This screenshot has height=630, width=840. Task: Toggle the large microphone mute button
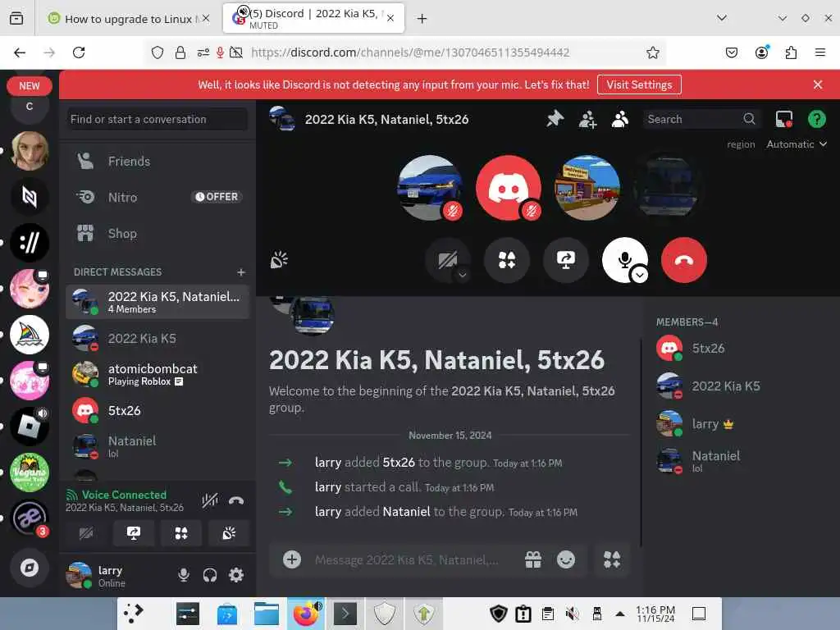(x=623, y=258)
